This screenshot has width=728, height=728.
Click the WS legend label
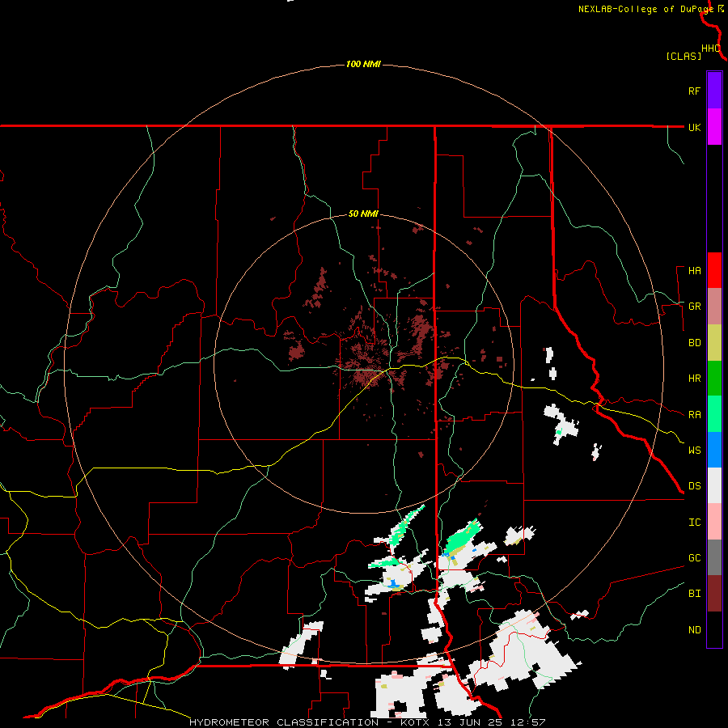pos(694,450)
